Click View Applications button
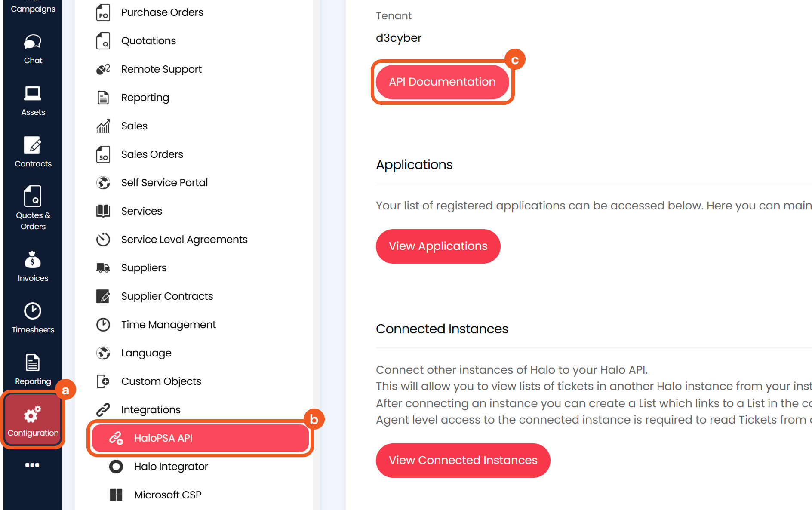This screenshot has width=812, height=510. (x=438, y=246)
